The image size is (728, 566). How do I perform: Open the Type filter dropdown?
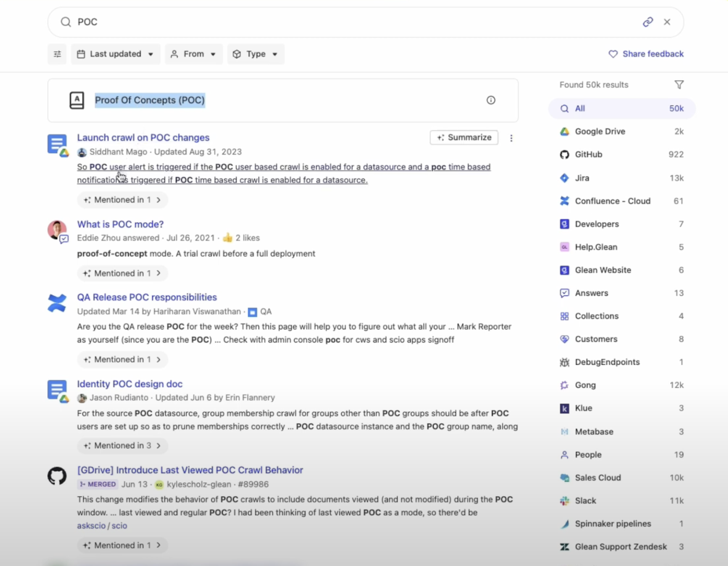pyautogui.click(x=255, y=54)
